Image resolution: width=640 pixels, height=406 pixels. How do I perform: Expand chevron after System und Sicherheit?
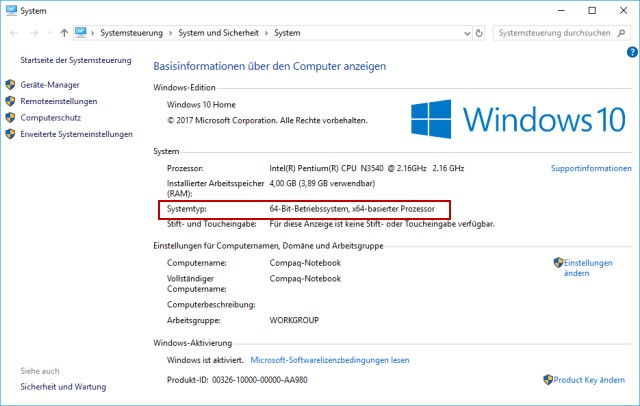[x=267, y=33]
